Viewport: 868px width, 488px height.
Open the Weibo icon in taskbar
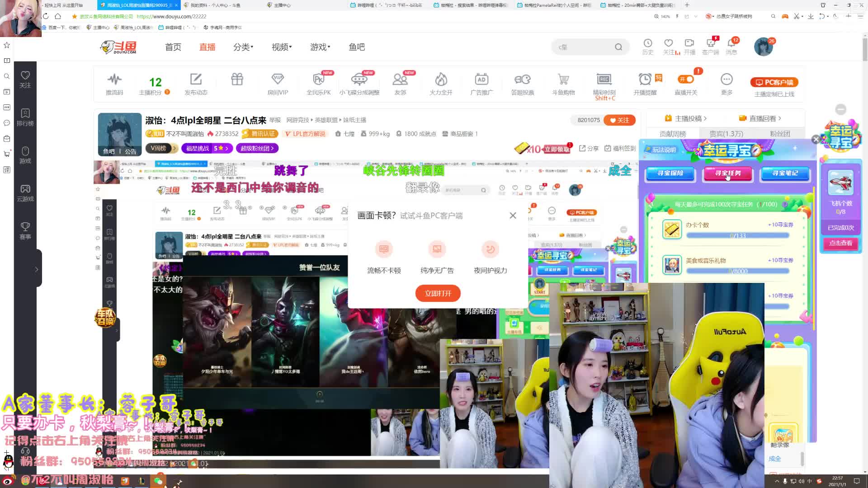tap(8, 481)
